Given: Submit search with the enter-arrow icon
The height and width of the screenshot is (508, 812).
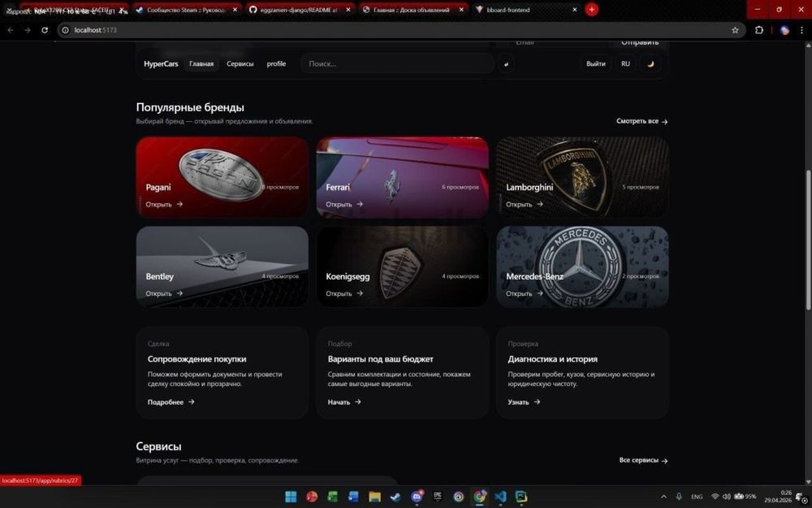Looking at the screenshot, I should 506,63.
